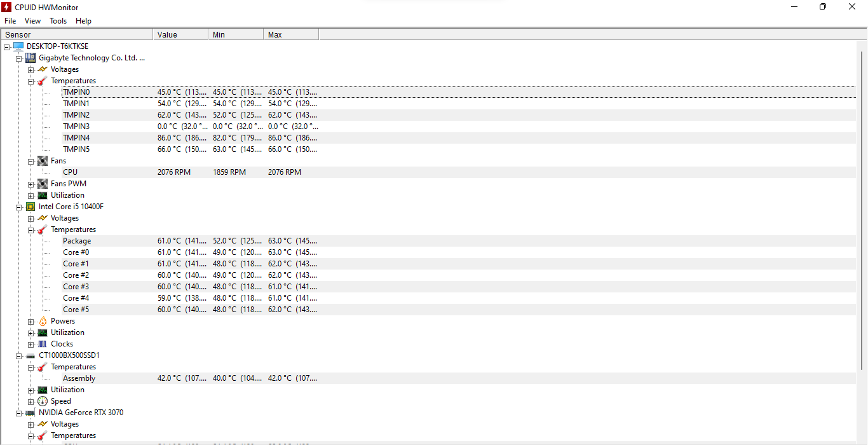Click the NVIDIA GeForce RTX 3070 card icon

31,413
